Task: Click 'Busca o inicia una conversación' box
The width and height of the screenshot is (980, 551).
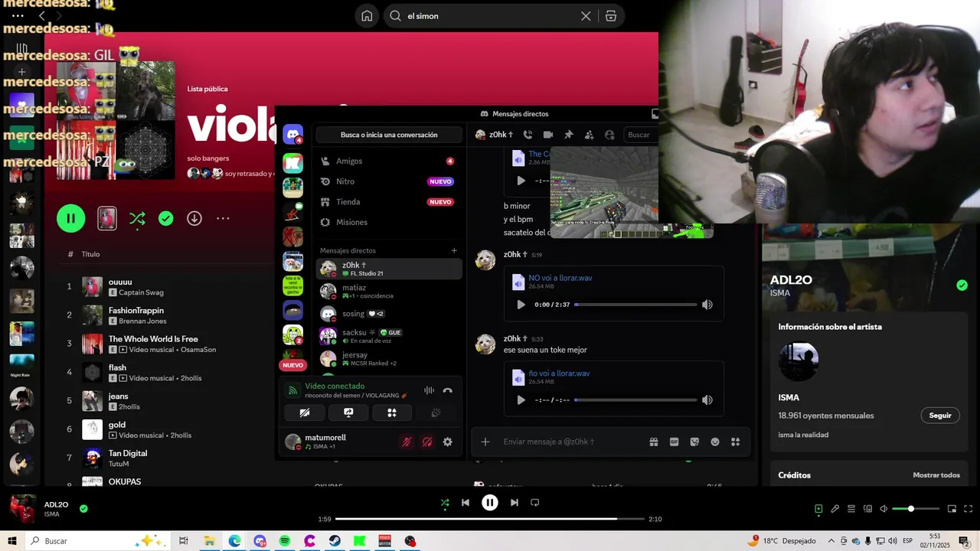Action: (x=389, y=135)
